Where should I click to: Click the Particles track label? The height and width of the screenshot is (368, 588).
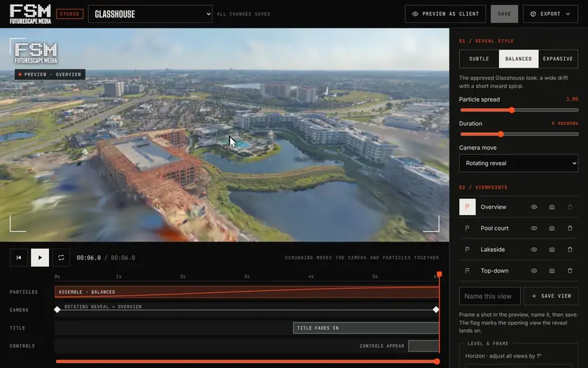pyautogui.click(x=24, y=292)
